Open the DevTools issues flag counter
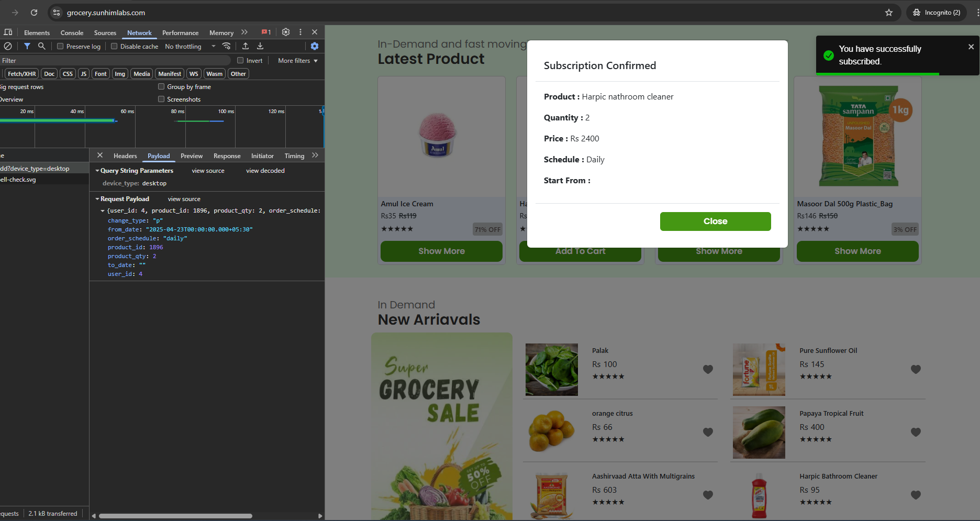This screenshot has width=980, height=521. click(266, 32)
